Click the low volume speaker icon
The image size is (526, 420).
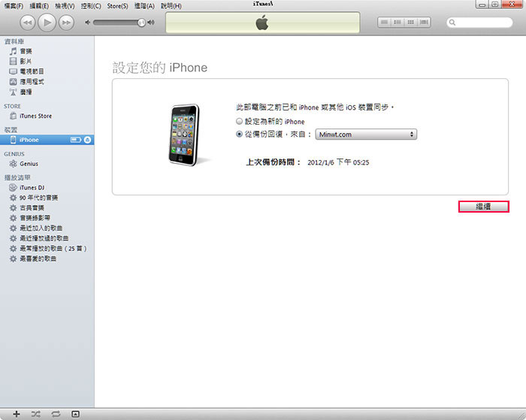click(88, 23)
